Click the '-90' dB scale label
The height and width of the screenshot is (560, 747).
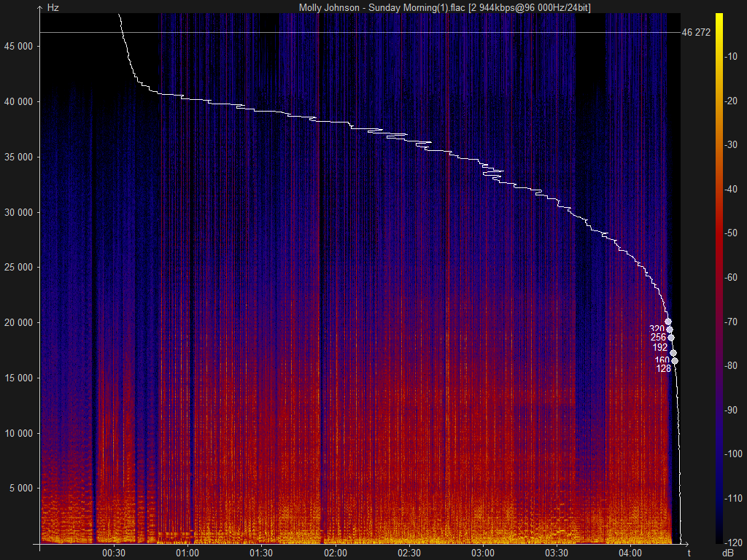click(x=731, y=410)
